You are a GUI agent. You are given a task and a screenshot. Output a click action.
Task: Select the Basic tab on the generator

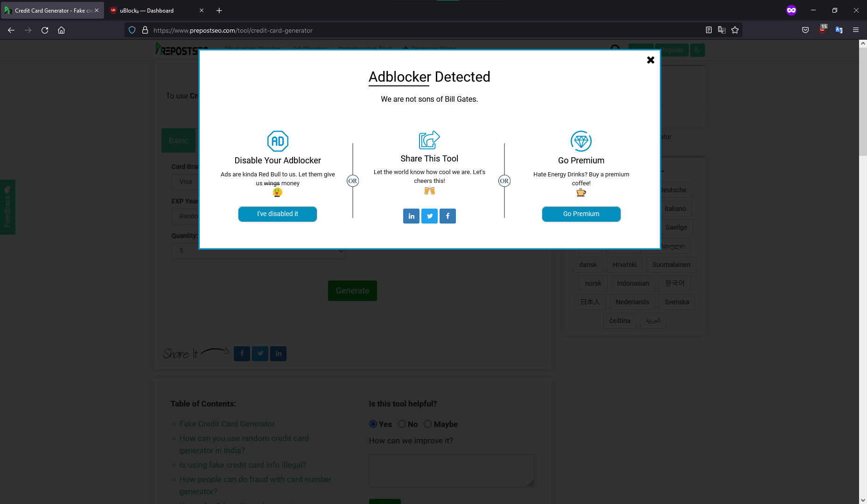coord(178,140)
